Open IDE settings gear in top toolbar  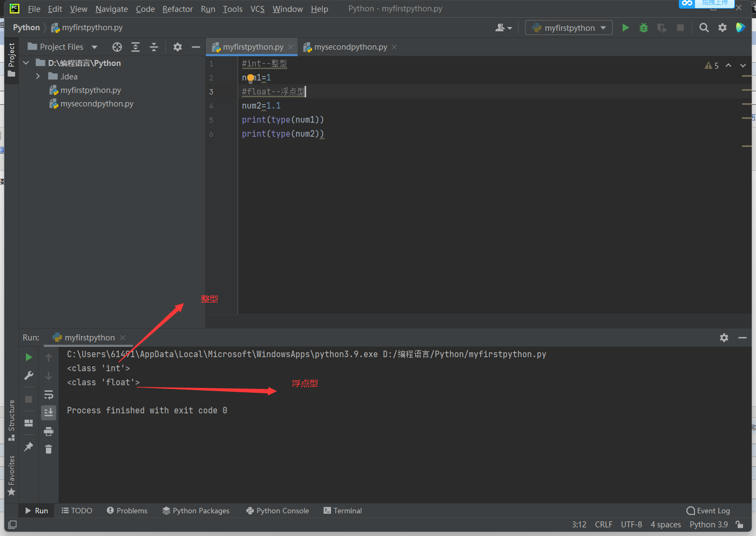click(x=723, y=28)
